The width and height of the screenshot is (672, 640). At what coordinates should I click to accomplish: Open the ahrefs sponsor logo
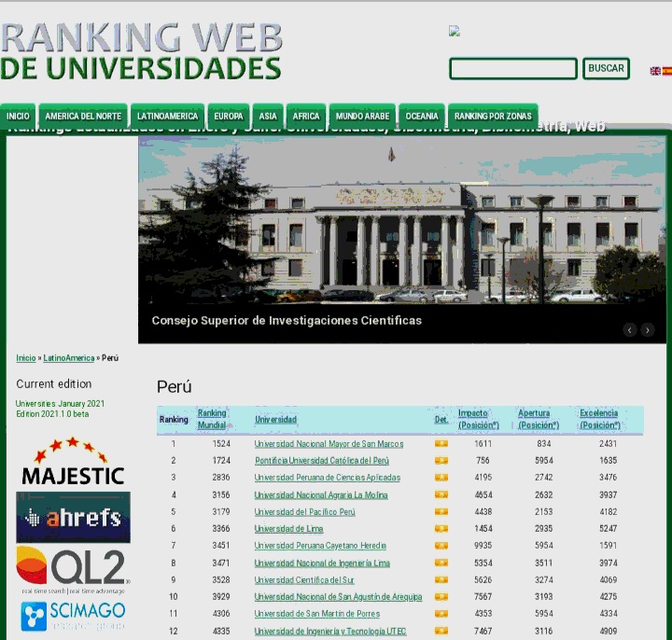coord(73,518)
